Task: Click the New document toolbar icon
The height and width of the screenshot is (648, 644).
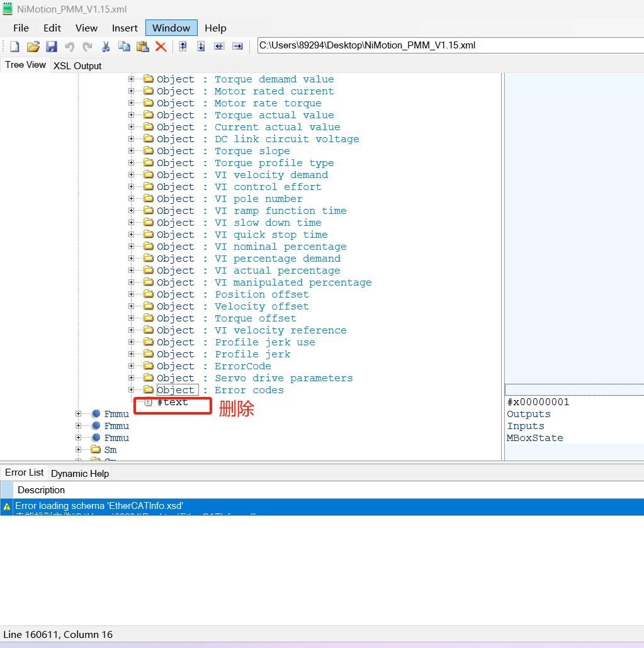Action: (14, 47)
